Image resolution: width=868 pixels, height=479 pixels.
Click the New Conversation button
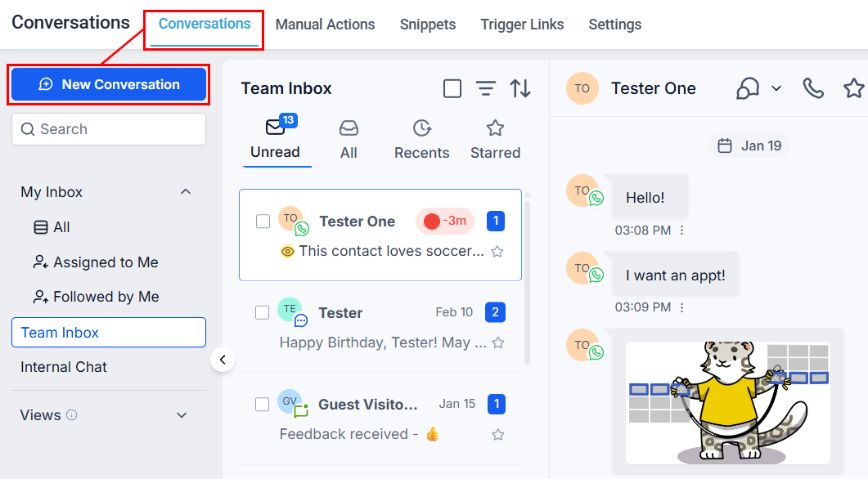pyautogui.click(x=108, y=84)
